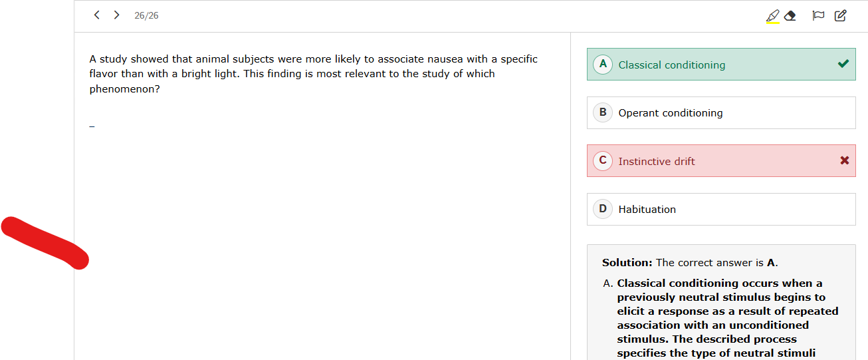The height and width of the screenshot is (360, 868).
Task: Choose the Habituation answer option
Action: (x=647, y=210)
